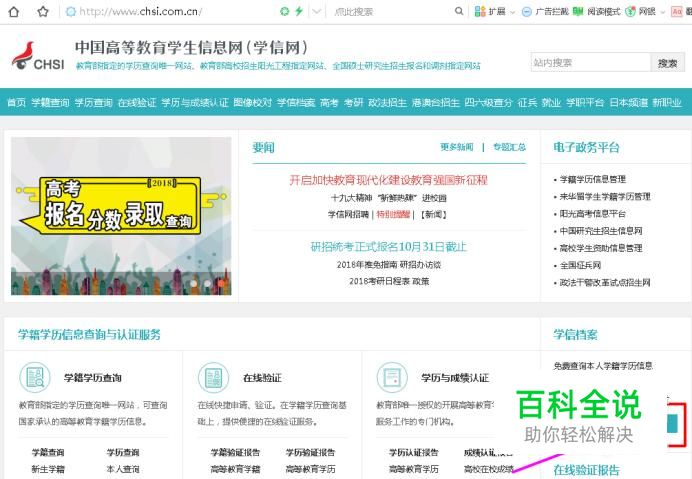Expand the 扩展 dropdown arrow
This screenshot has width=692, height=479.
512,12
